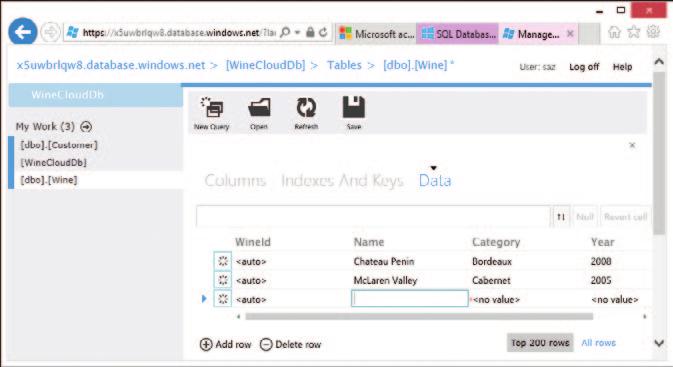Select Top 200 rows
673x367 pixels.
tap(540, 343)
